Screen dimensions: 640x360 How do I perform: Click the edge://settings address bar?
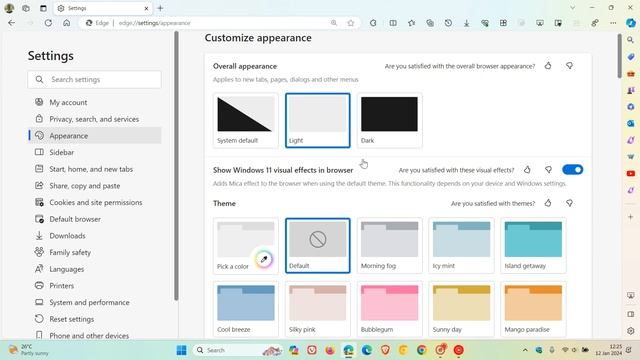tap(220, 23)
